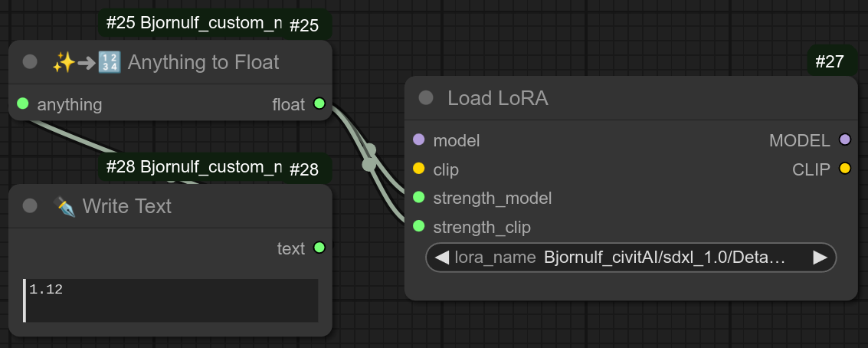Select next lora_name with right arrow
This screenshot has height=348, width=868.
pyautogui.click(x=821, y=258)
